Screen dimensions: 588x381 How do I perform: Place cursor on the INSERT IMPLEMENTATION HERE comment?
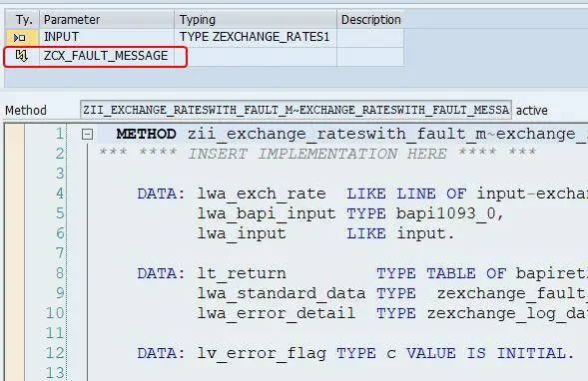click(x=317, y=154)
